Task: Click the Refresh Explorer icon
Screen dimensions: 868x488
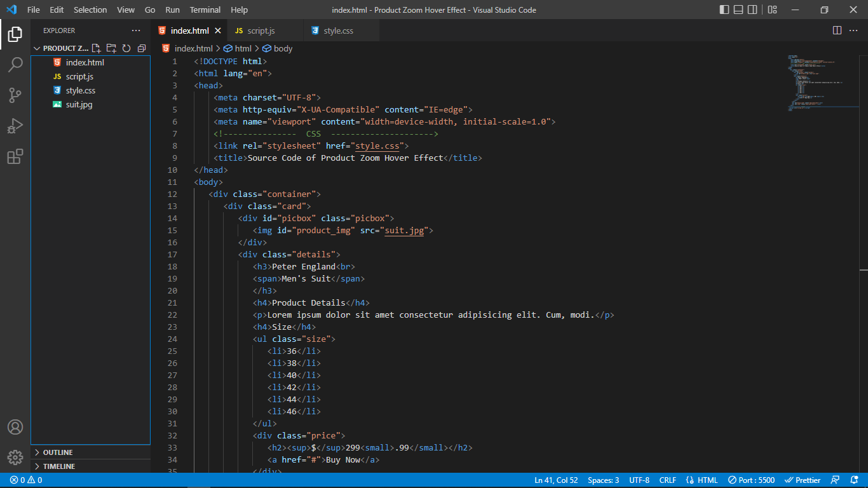Action: tap(126, 48)
